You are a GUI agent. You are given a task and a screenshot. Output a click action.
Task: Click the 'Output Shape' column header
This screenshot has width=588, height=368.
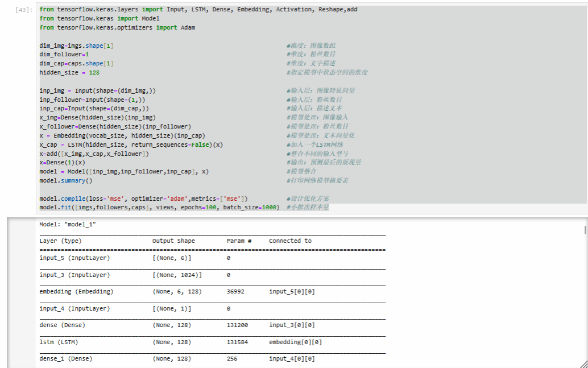(173, 241)
